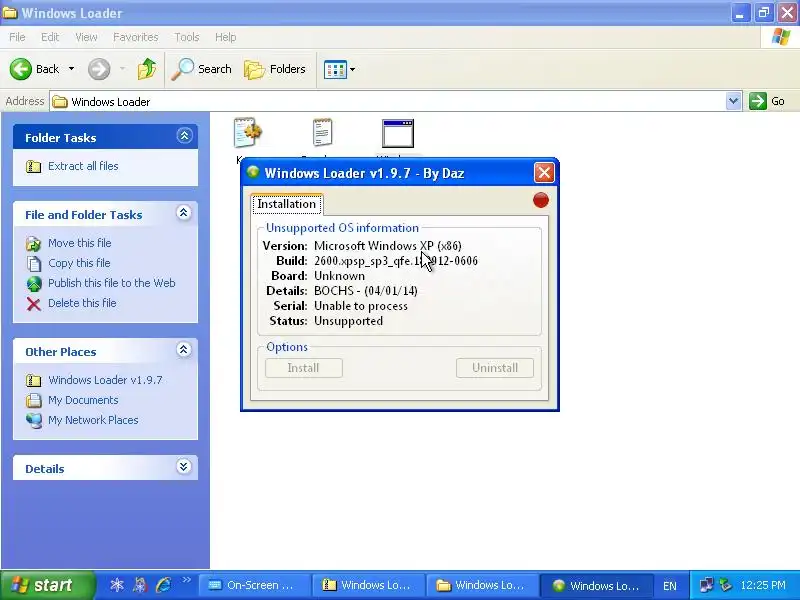Switch to zipped Windows Loader taskbar button
Viewport: 800px width, 600px height.
[x=368, y=585]
